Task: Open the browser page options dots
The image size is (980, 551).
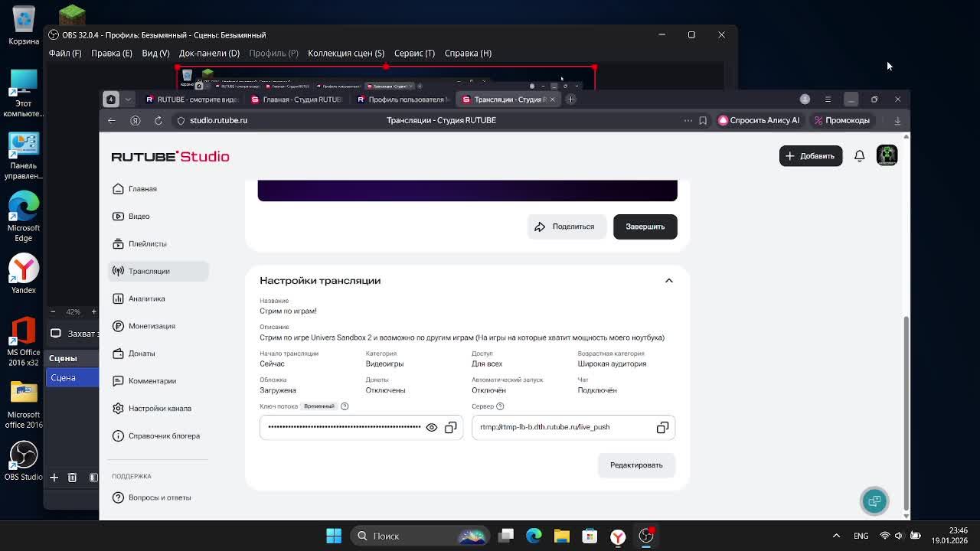Action: [688, 120]
